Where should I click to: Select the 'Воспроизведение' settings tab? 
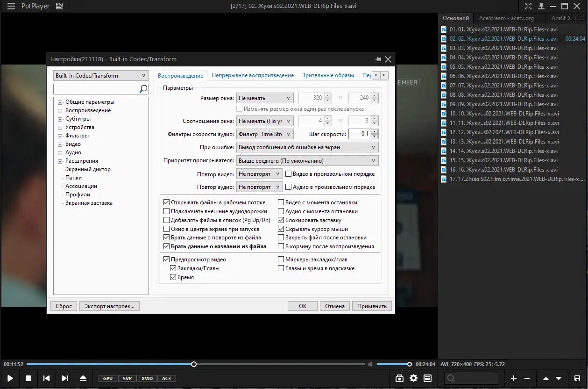click(x=181, y=76)
